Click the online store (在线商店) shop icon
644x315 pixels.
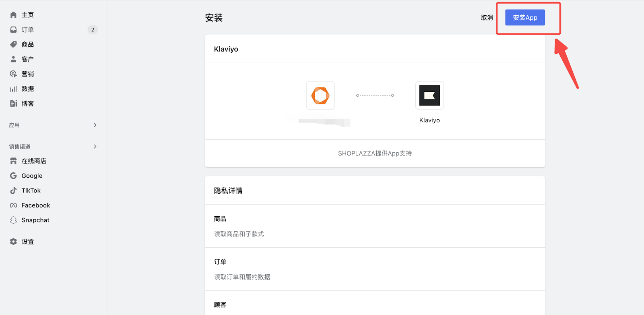point(13,161)
